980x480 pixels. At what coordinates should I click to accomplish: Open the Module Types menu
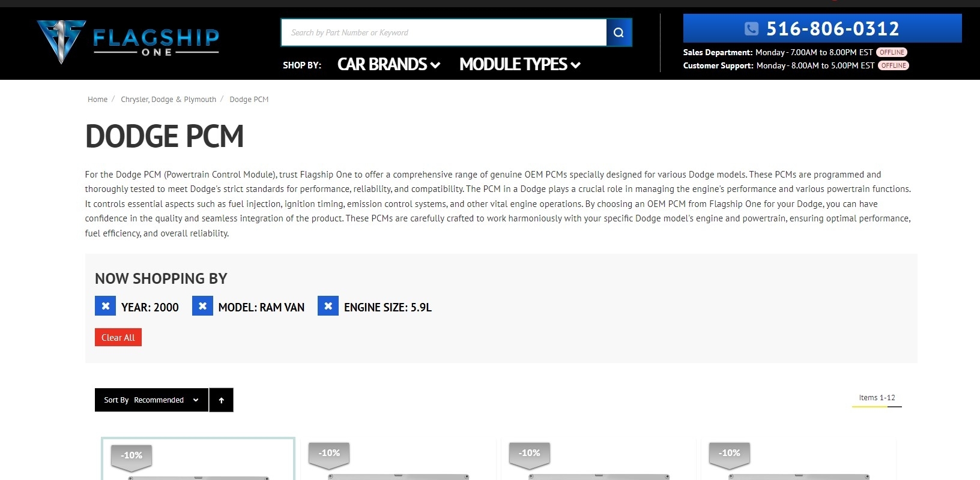tap(520, 64)
